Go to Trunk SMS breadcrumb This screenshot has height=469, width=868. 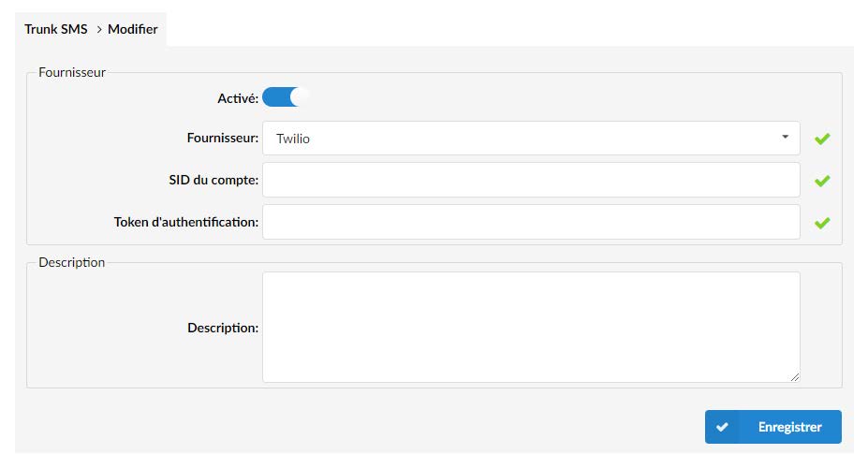tap(56, 29)
